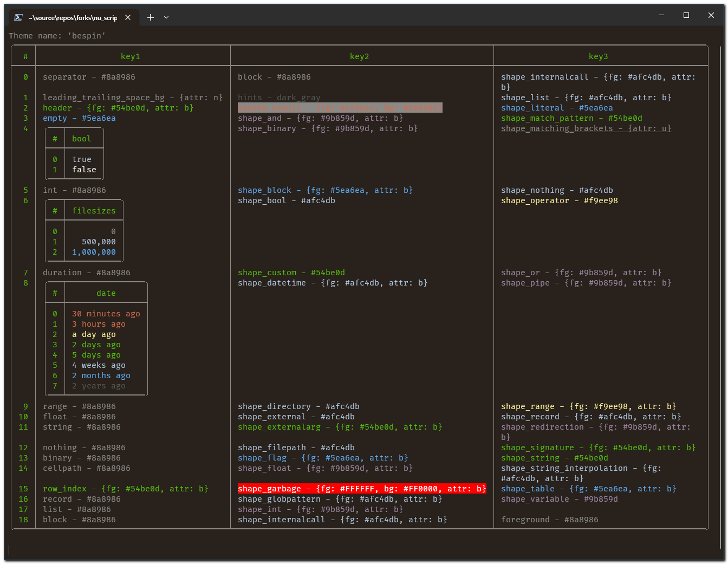Screen dimensions: 728x564
Task: Click the "true" value in bool table
Action: click(82, 159)
